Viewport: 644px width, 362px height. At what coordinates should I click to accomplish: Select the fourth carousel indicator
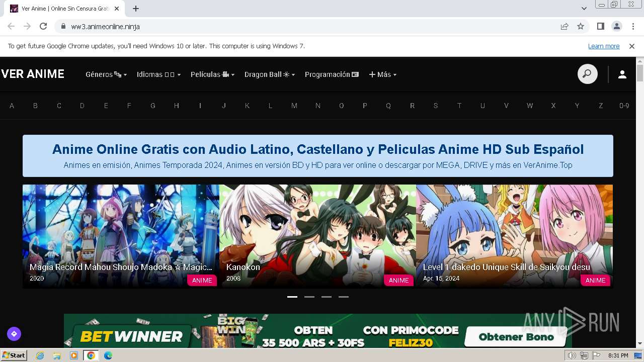pyautogui.click(x=344, y=297)
